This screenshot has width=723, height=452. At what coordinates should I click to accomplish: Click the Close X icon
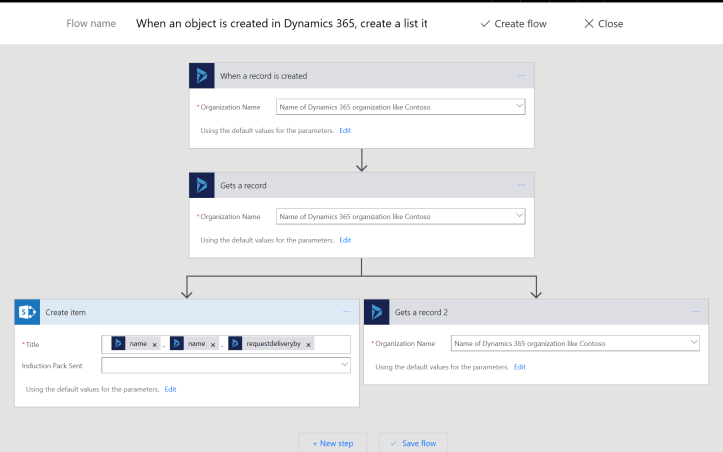click(589, 24)
